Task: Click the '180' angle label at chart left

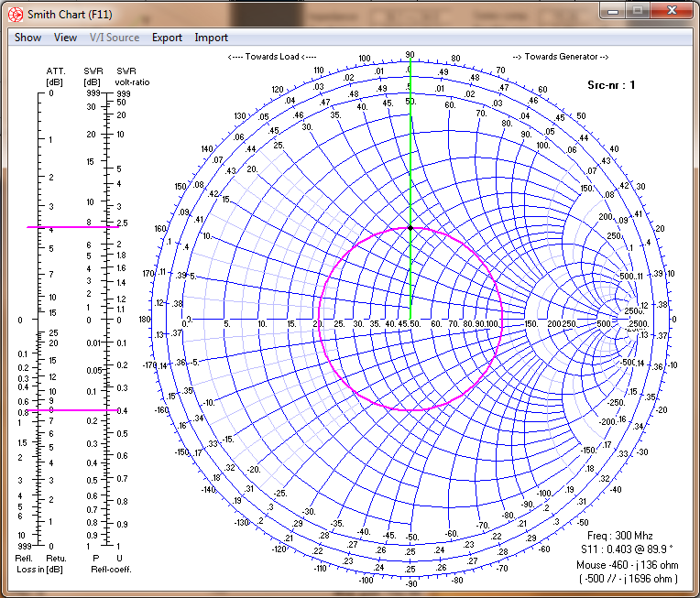Action: pyautogui.click(x=145, y=320)
